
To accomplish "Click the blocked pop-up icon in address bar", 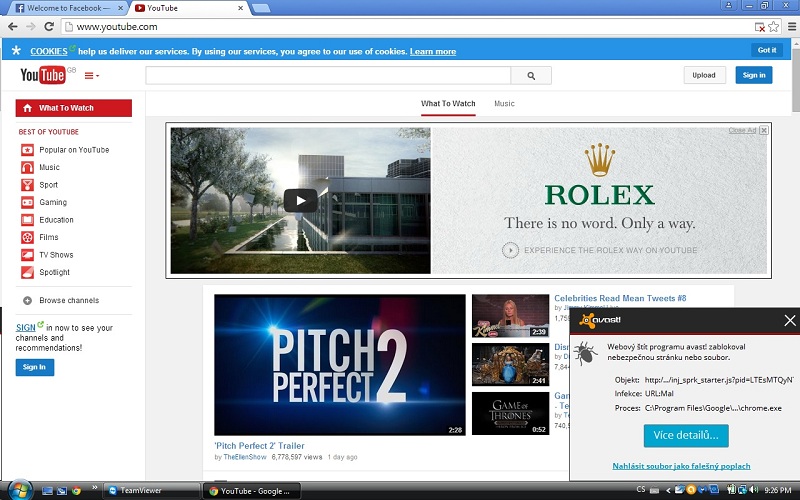I will click(x=760, y=27).
